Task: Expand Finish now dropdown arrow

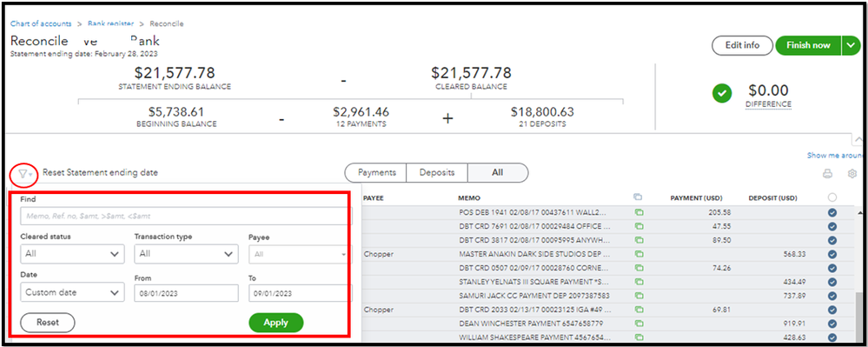Action: click(x=851, y=45)
